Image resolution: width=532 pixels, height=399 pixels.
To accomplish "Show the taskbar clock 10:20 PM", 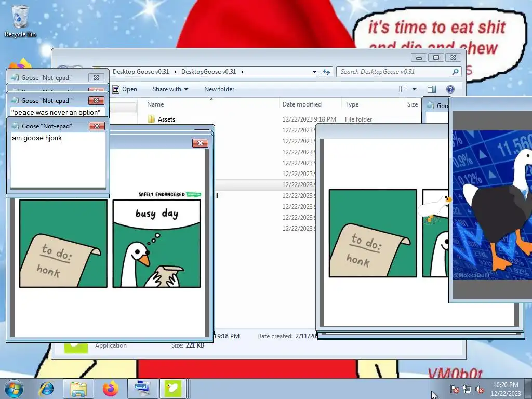I will (506, 385).
